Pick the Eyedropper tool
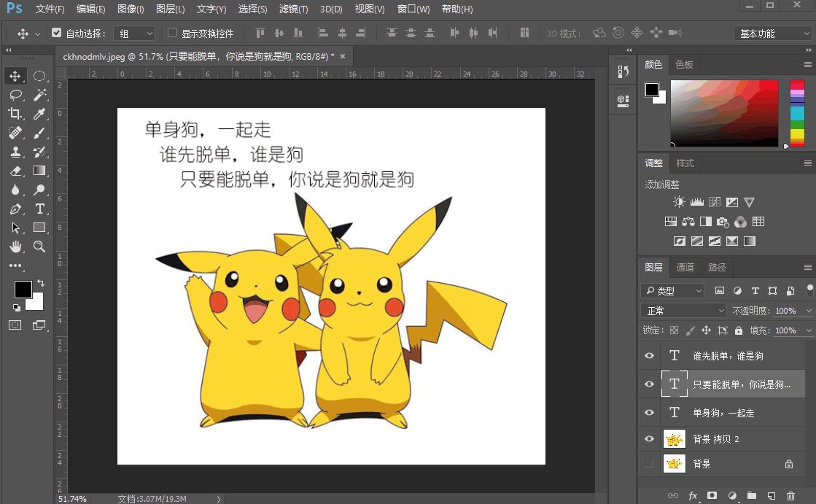 point(39,114)
